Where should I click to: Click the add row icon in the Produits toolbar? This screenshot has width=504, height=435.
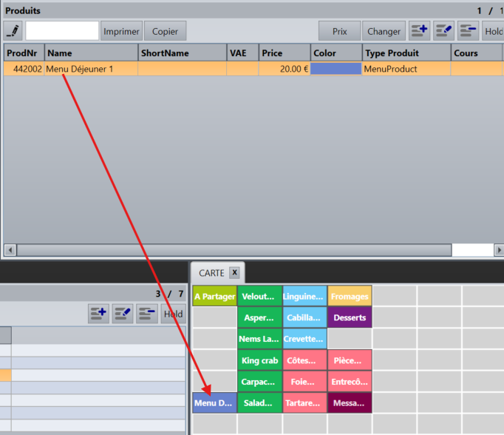coord(419,31)
